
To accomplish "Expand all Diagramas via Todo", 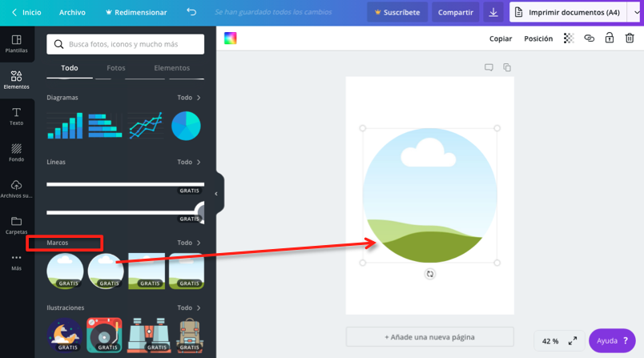I will click(189, 98).
